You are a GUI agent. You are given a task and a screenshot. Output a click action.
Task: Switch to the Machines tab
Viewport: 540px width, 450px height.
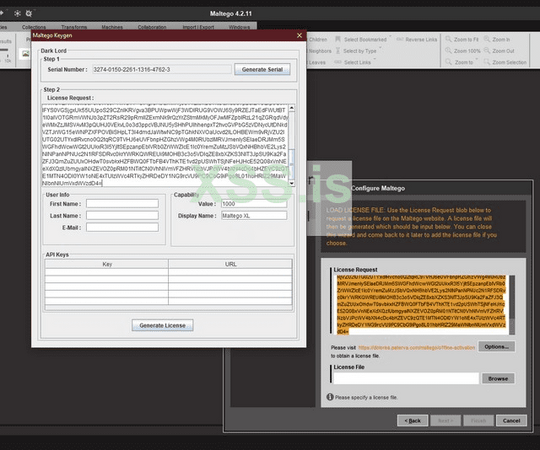(x=112, y=27)
